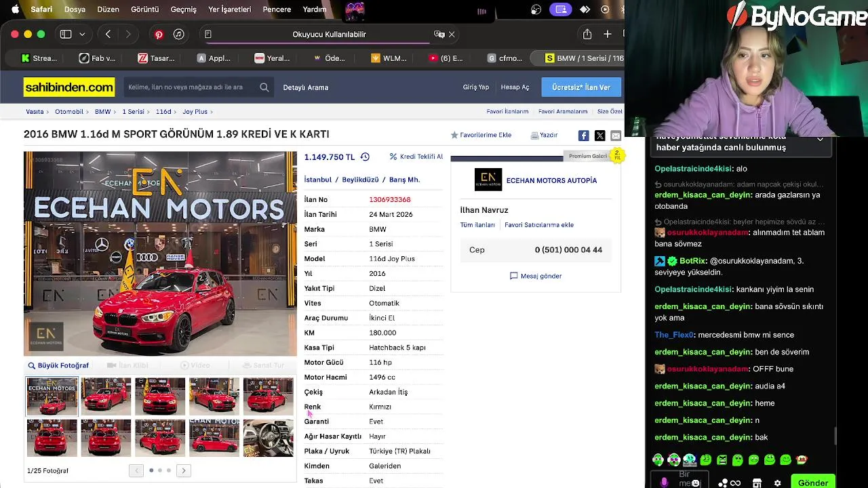Switch to the Tasar... tab
The width and height of the screenshot is (868, 488).
pos(157,58)
